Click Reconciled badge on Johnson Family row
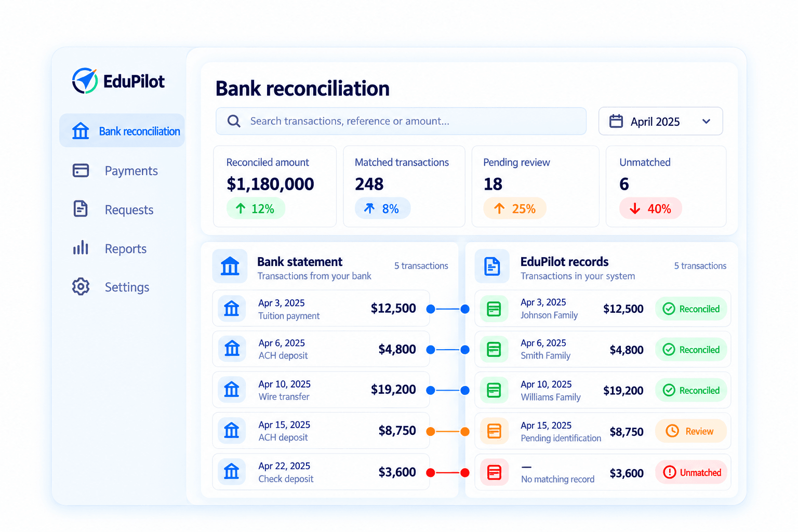Image resolution: width=798 pixels, height=532 pixels. pyautogui.click(x=691, y=309)
